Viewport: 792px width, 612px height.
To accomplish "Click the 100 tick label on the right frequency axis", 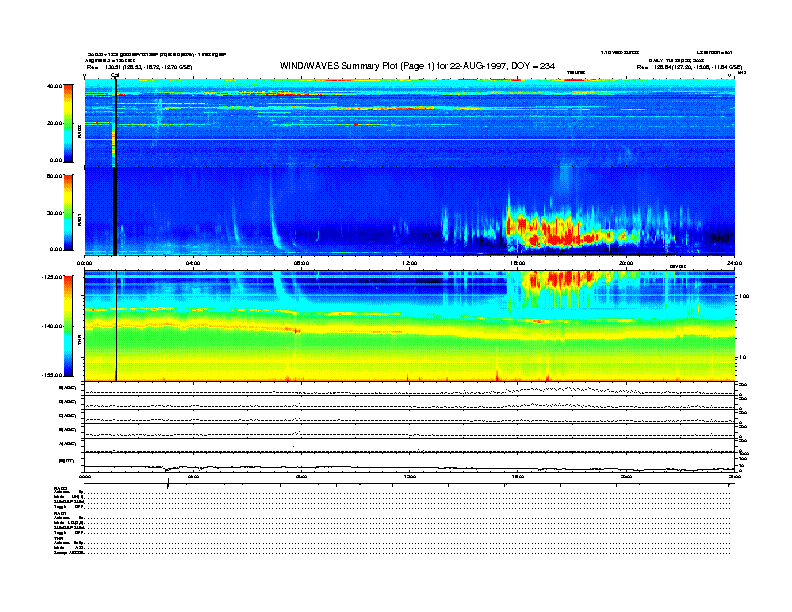I will pyautogui.click(x=744, y=296).
